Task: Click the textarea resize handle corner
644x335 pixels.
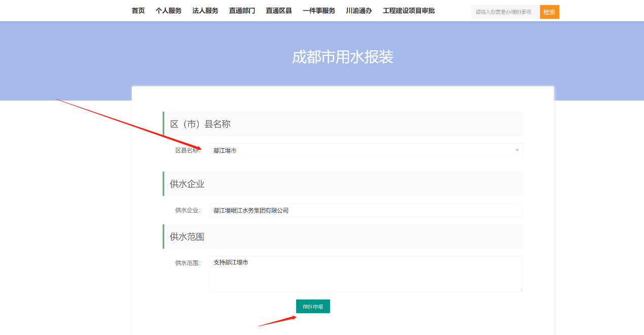Action: (x=520, y=290)
